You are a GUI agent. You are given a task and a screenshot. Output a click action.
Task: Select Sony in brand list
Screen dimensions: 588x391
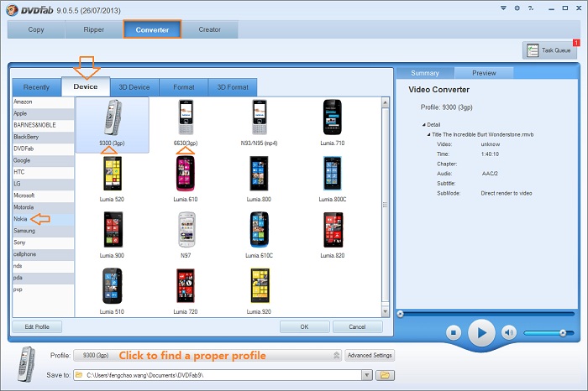[43, 242]
